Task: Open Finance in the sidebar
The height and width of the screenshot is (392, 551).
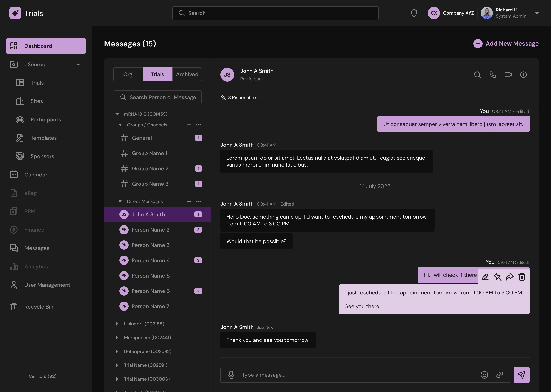Action: 46,230
